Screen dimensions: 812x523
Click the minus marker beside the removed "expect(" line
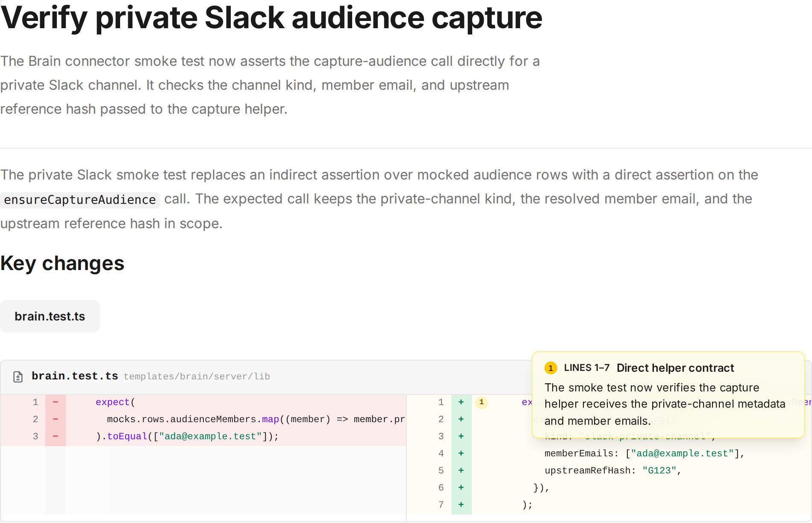pos(56,402)
